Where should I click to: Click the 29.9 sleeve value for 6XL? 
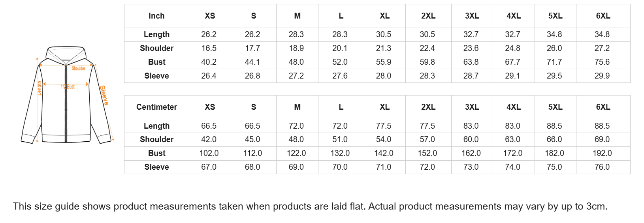(x=602, y=76)
